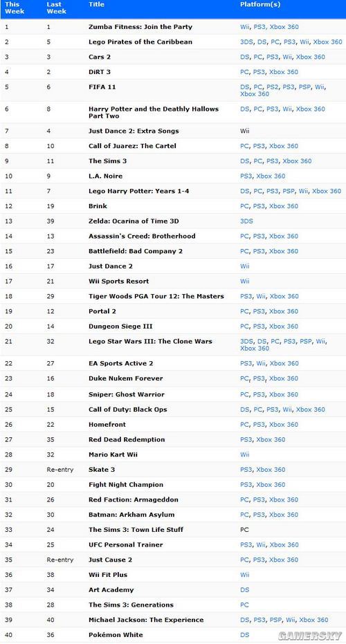
Task: Select the 3DS platform for Zelda Ocarina
Action: tap(246, 221)
